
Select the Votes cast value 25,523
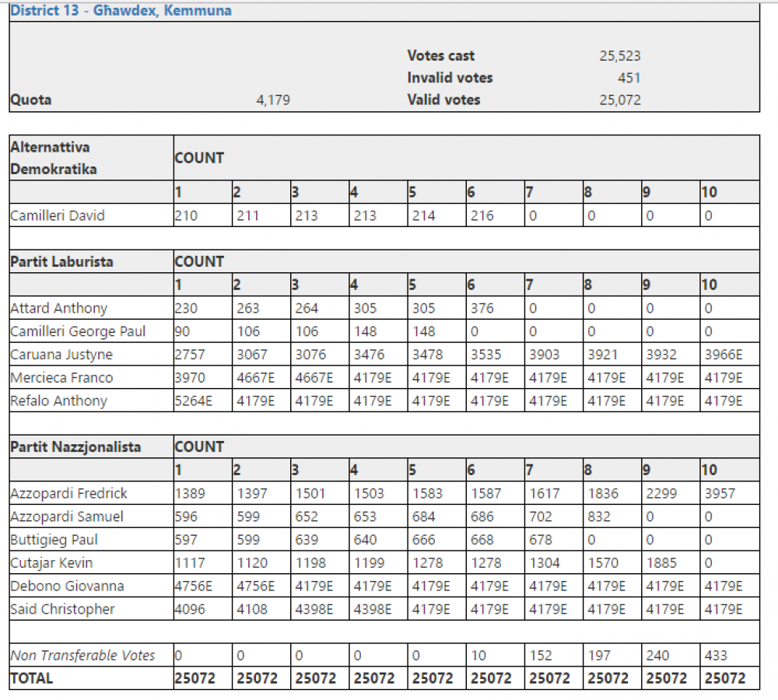tap(620, 55)
